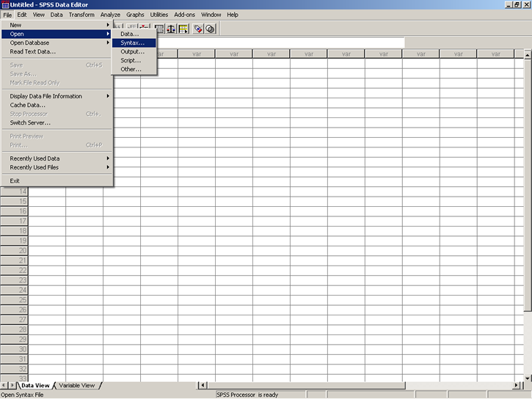This screenshot has width=532, height=399.
Task: Click the highlighted Open menu entry
Action: [57, 34]
